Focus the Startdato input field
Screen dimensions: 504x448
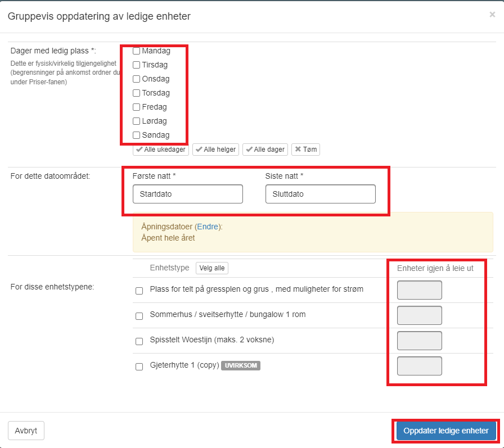coord(188,194)
